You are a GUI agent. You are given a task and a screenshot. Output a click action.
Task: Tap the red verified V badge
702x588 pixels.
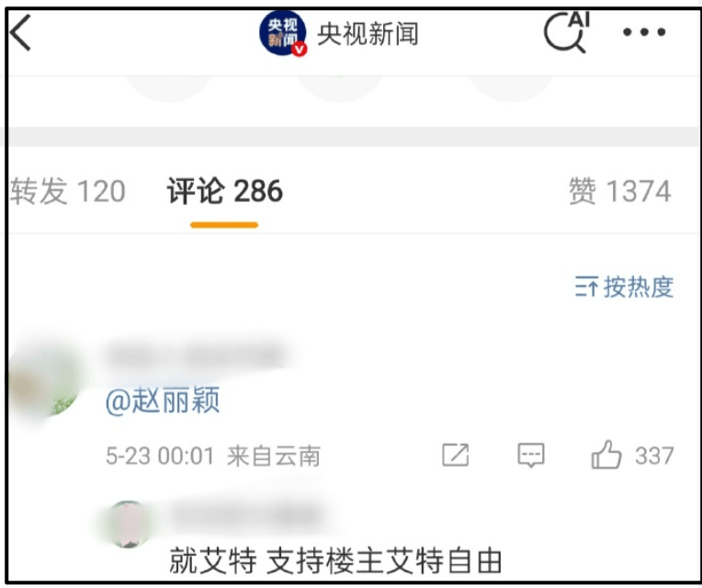[x=299, y=50]
